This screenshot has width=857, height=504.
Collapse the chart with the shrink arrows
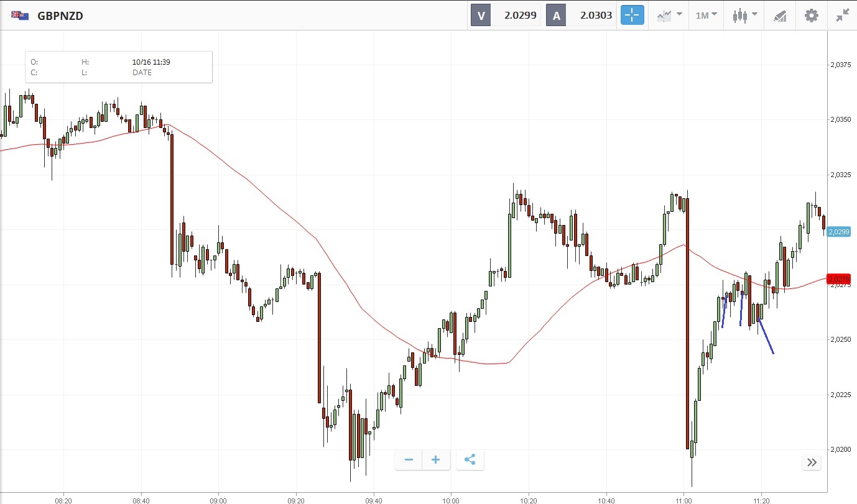pos(843,16)
